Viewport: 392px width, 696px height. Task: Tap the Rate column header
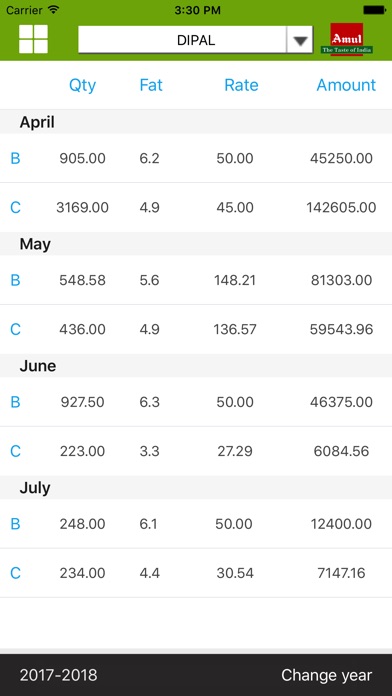point(241,85)
